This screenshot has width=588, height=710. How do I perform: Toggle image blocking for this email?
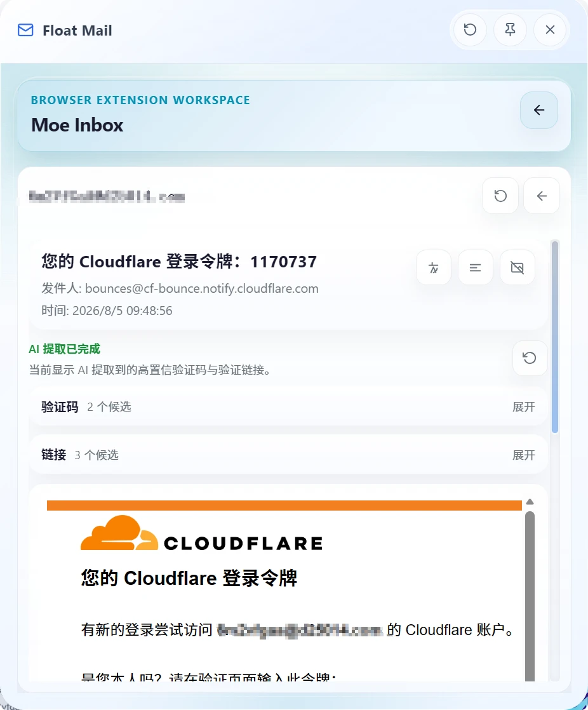point(517,267)
